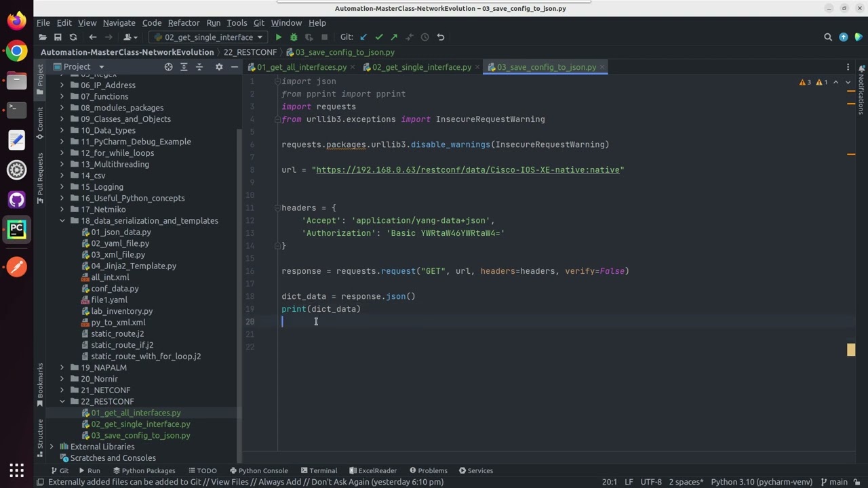Open the editor tabs three-dot options menu
This screenshot has width=868, height=488.
pos(848,67)
